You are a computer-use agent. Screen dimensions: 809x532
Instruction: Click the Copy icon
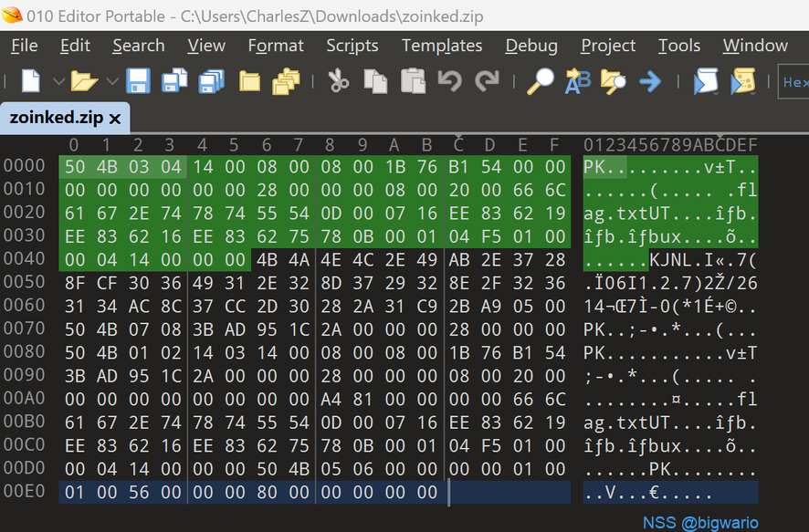click(x=375, y=81)
